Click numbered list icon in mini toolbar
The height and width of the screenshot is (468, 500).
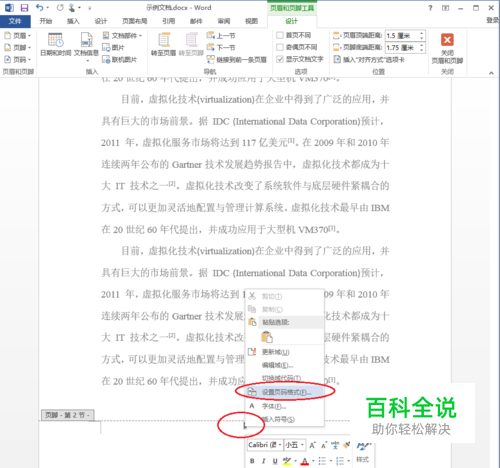pyautogui.click(x=340, y=461)
